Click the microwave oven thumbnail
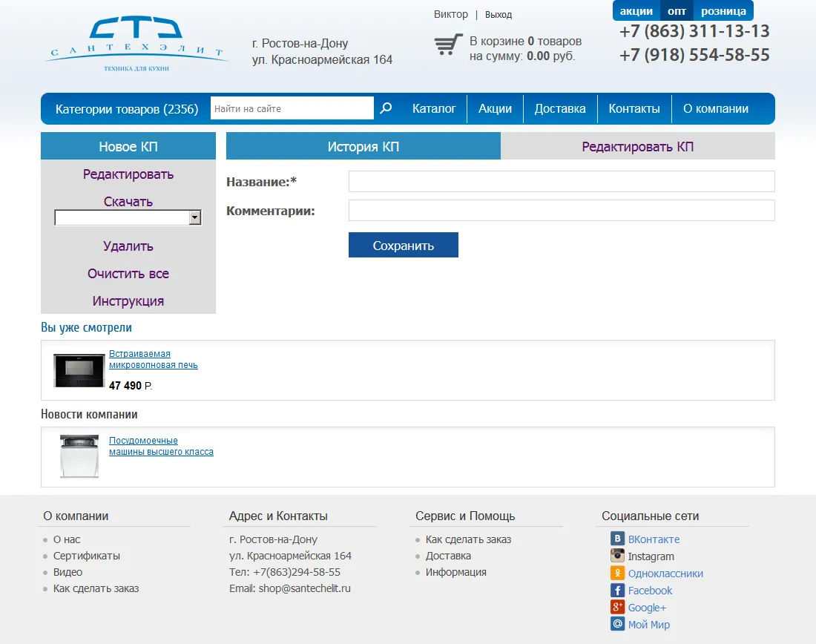816x644 pixels. 79,370
